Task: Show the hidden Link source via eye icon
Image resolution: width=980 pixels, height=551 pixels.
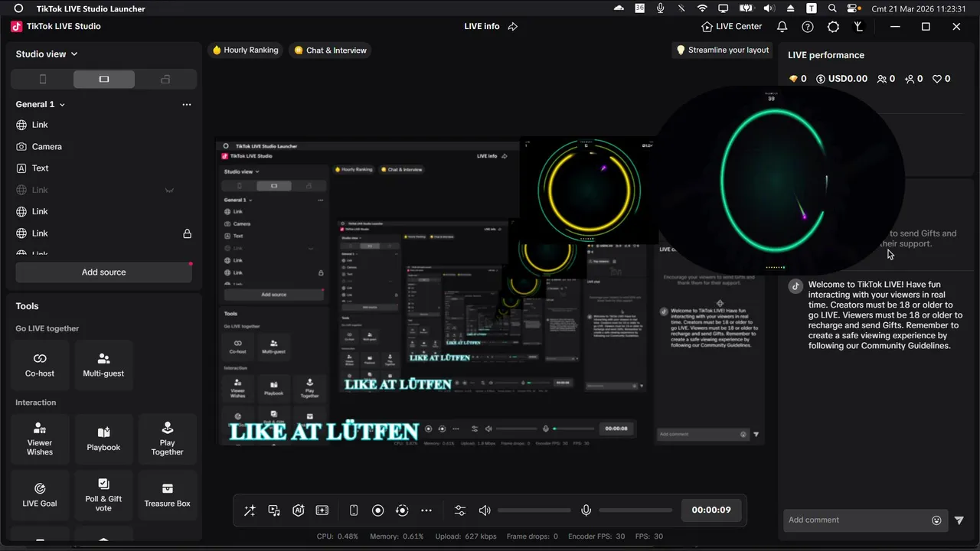Action: point(169,190)
